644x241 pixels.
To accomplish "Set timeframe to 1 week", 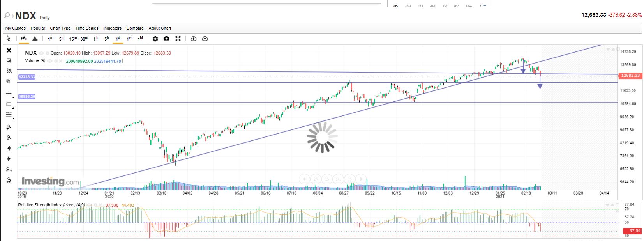I will click(129, 39).
